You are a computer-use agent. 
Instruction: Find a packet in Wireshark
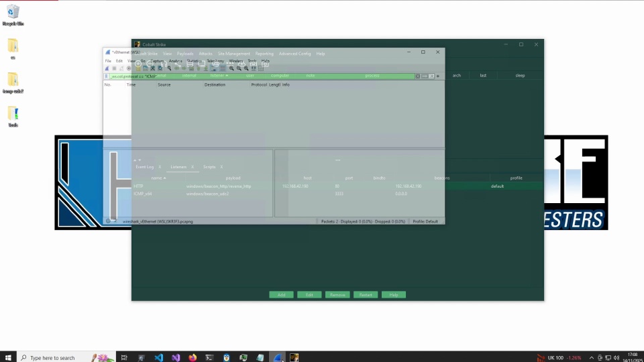[169, 68]
